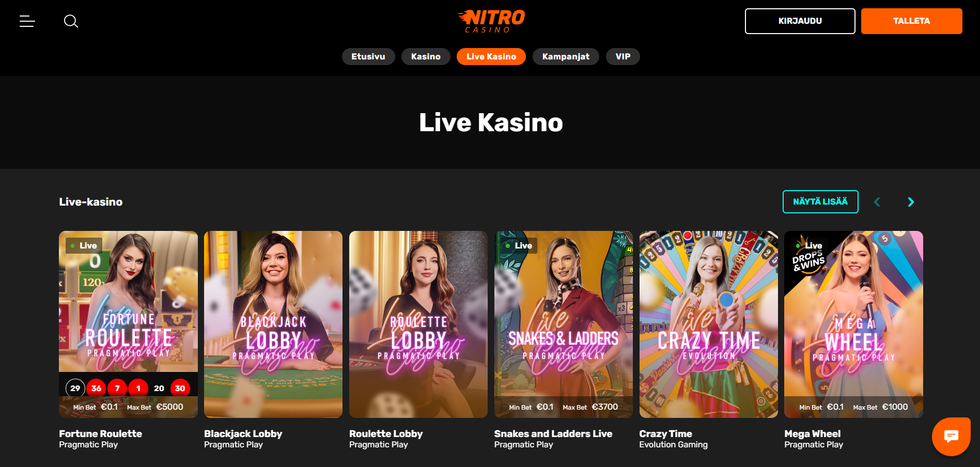Switch to the Kasino tab

click(426, 57)
